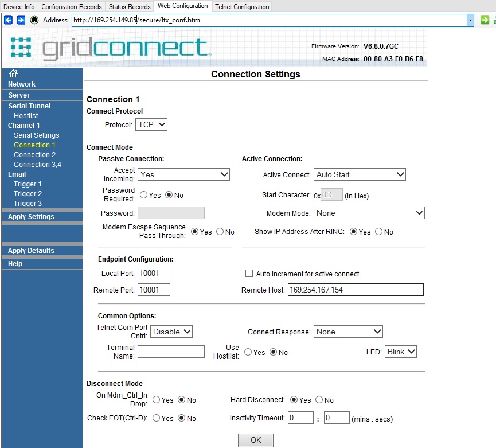
Task: Click the back navigation arrow
Action: click(x=8, y=20)
